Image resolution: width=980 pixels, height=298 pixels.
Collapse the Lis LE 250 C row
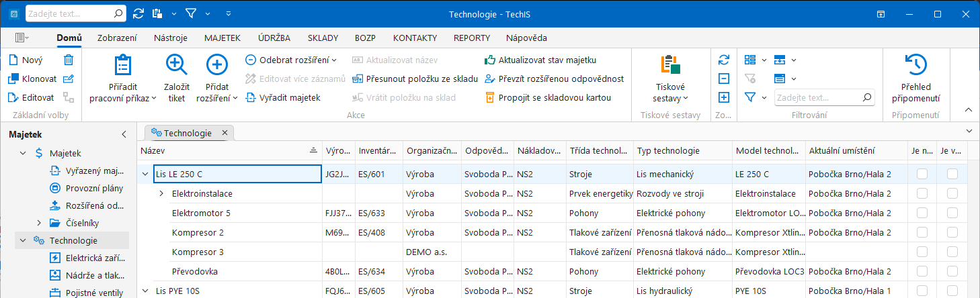[x=145, y=174]
